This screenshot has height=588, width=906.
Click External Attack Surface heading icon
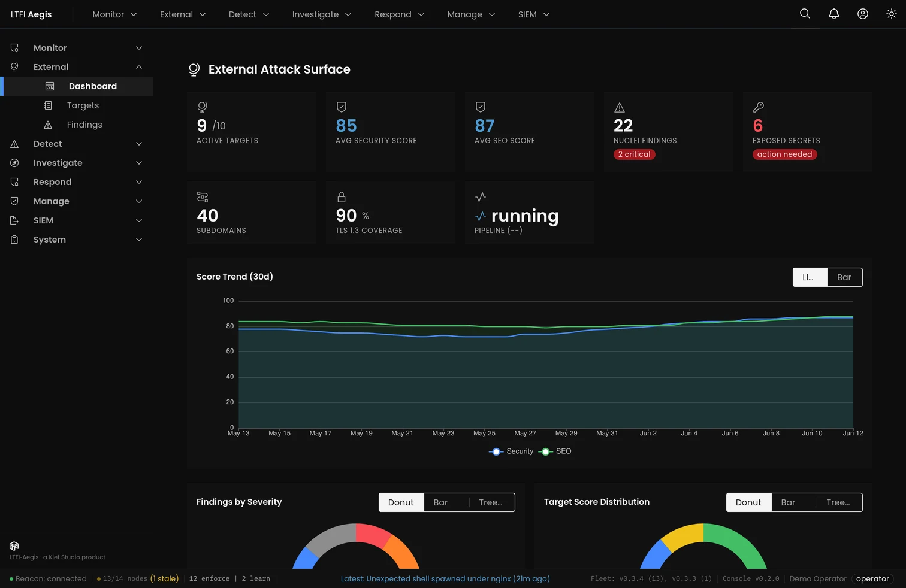point(194,69)
